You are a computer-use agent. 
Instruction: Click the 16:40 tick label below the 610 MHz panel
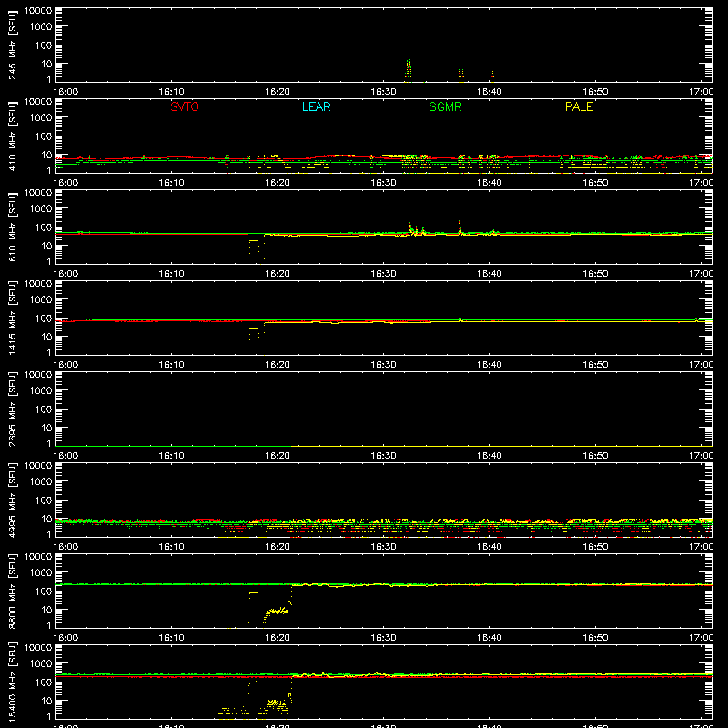click(x=490, y=274)
